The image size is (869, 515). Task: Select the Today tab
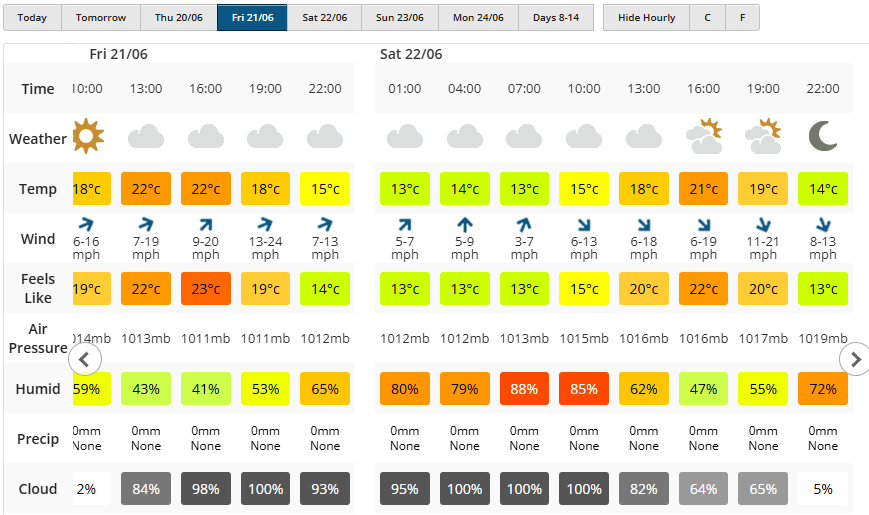click(x=32, y=18)
